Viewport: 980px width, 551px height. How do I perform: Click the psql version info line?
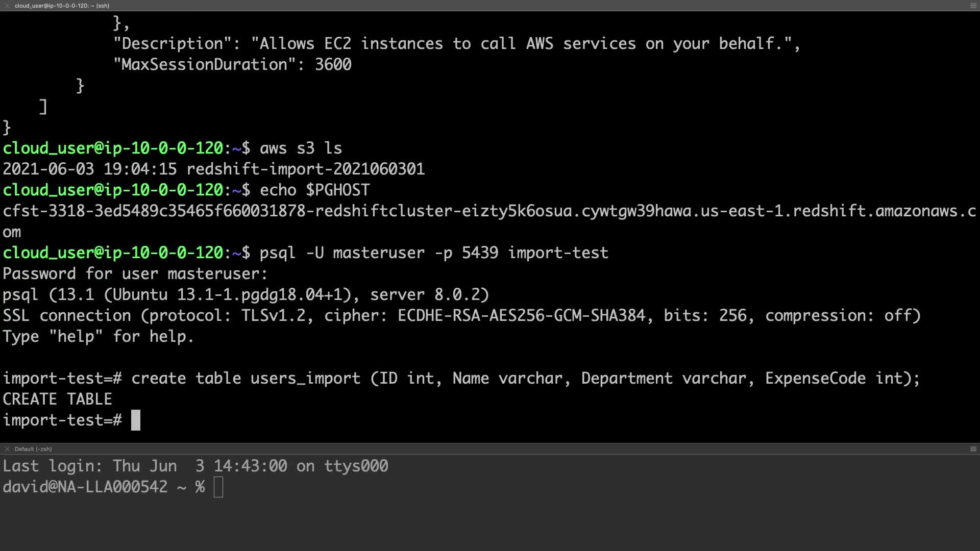(246, 295)
